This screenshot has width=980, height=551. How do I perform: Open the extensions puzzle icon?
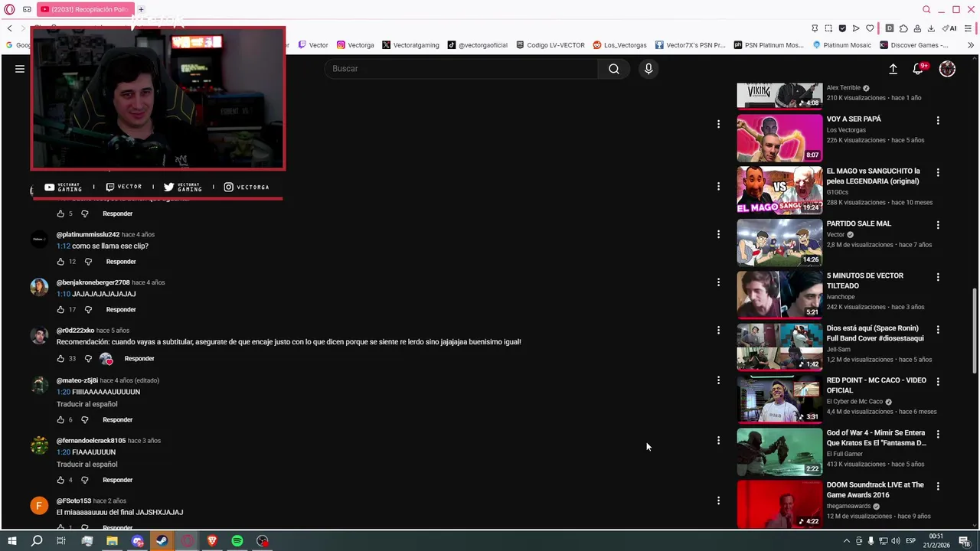click(903, 28)
